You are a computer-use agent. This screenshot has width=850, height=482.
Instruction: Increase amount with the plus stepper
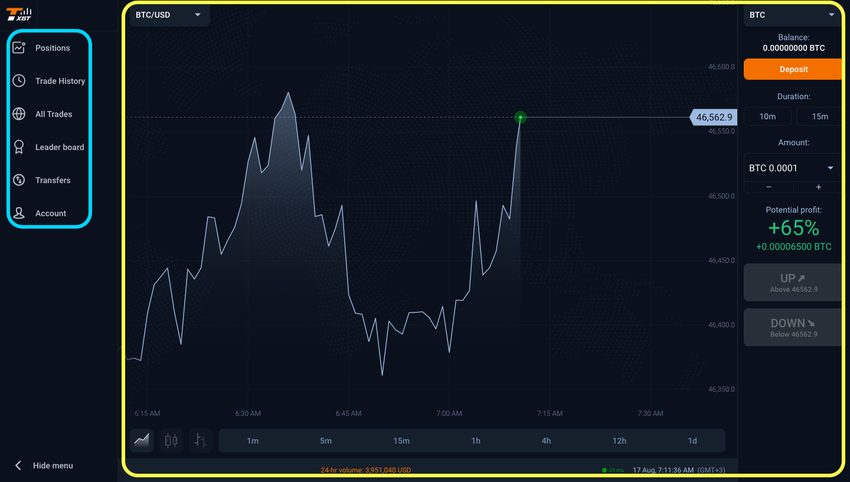tap(818, 187)
